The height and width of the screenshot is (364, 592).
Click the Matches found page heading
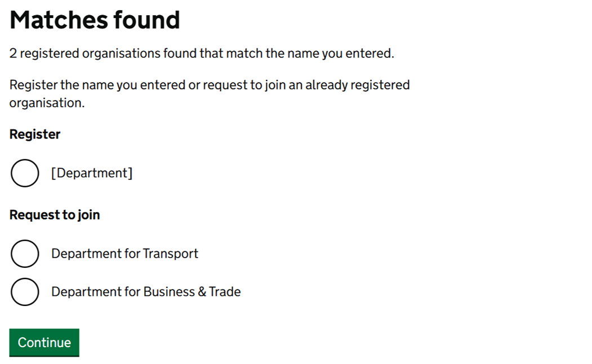coord(95,20)
